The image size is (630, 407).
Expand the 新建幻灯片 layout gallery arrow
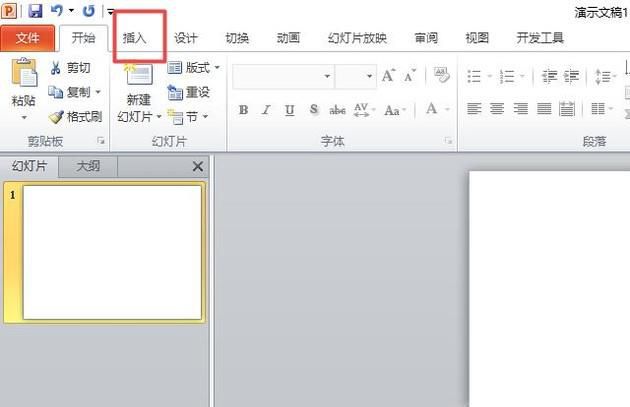click(x=159, y=117)
